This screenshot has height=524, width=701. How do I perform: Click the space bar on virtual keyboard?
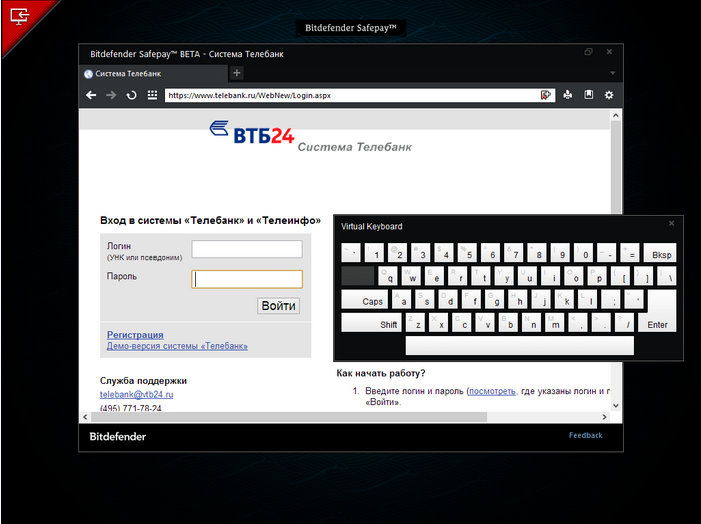(519, 345)
